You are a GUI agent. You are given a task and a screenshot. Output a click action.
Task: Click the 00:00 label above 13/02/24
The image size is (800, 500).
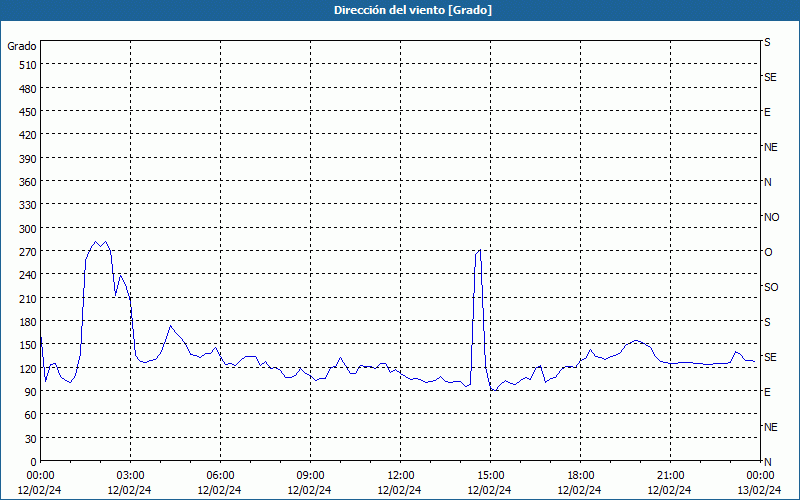click(x=760, y=476)
